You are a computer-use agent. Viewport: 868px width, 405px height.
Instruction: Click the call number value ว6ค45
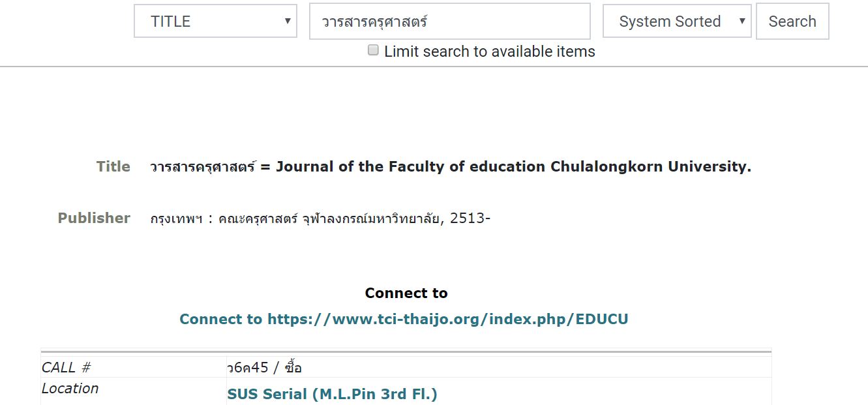(248, 367)
